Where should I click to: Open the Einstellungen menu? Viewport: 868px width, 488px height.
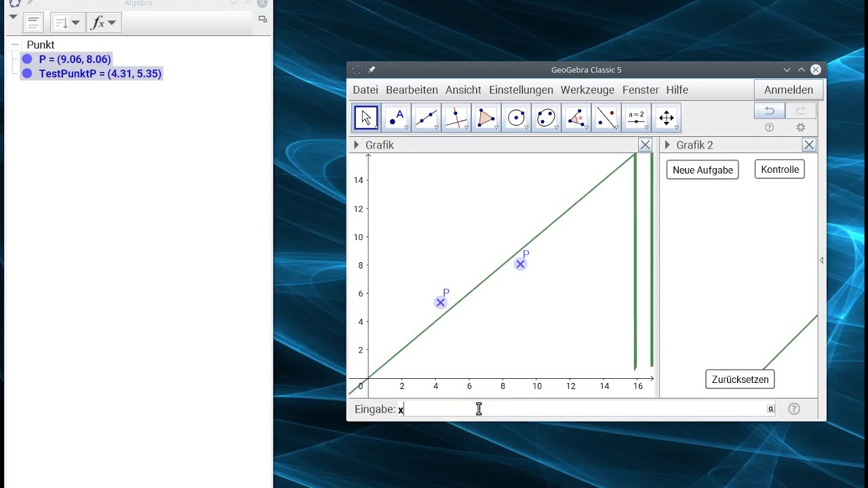click(x=521, y=89)
